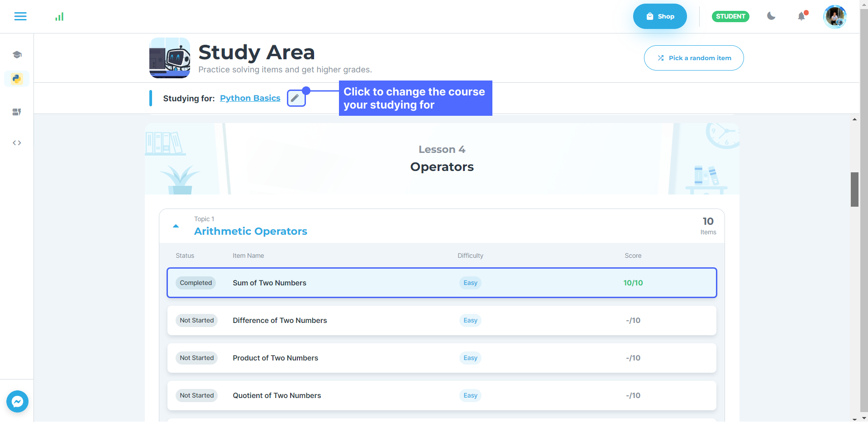The width and height of the screenshot is (868, 422).
Task: Open the code brackets sidebar icon
Action: tap(17, 143)
